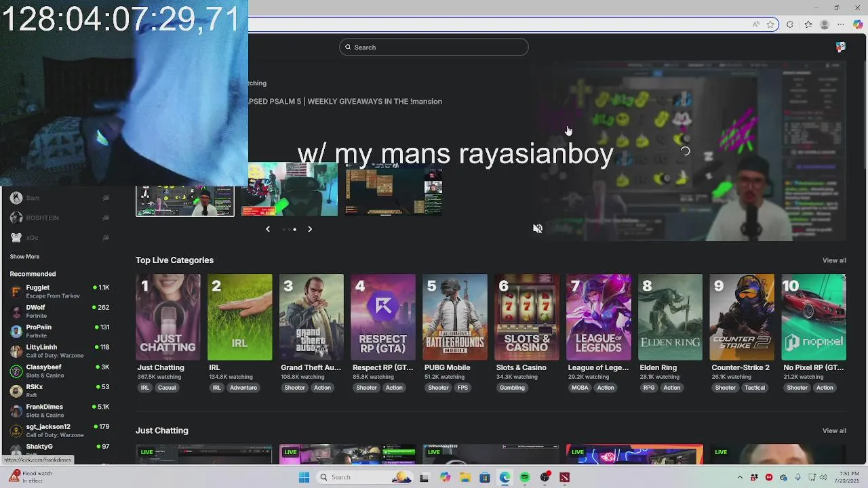Click the Windows taskbar Search box
This screenshot has width=868, height=488.
[x=364, y=477]
